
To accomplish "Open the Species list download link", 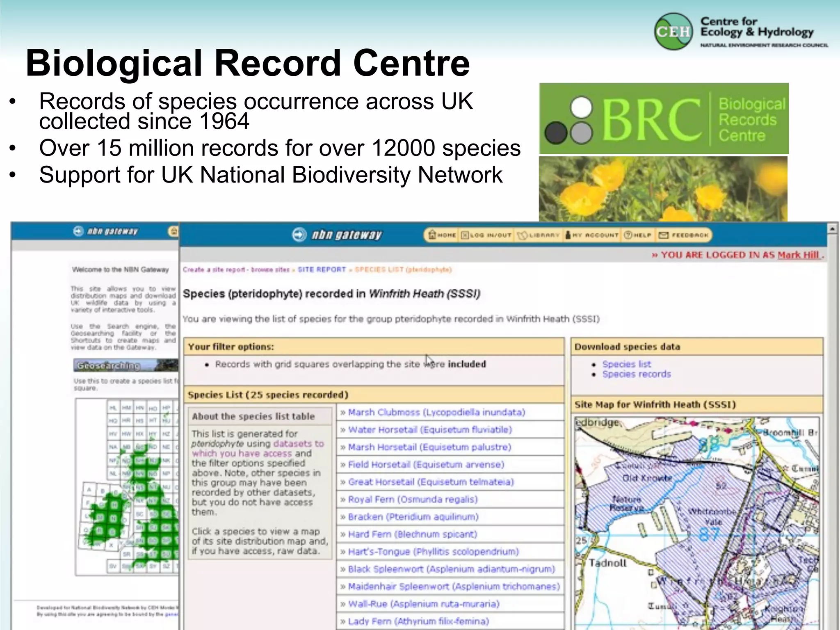I will tap(626, 364).
